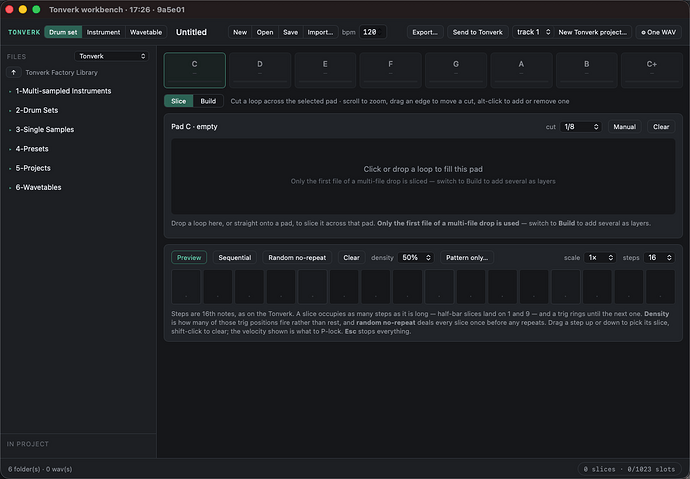This screenshot has width=690, height=479.
Task: Open the steps 16 dropdown
Action: (x=659, y=258)
